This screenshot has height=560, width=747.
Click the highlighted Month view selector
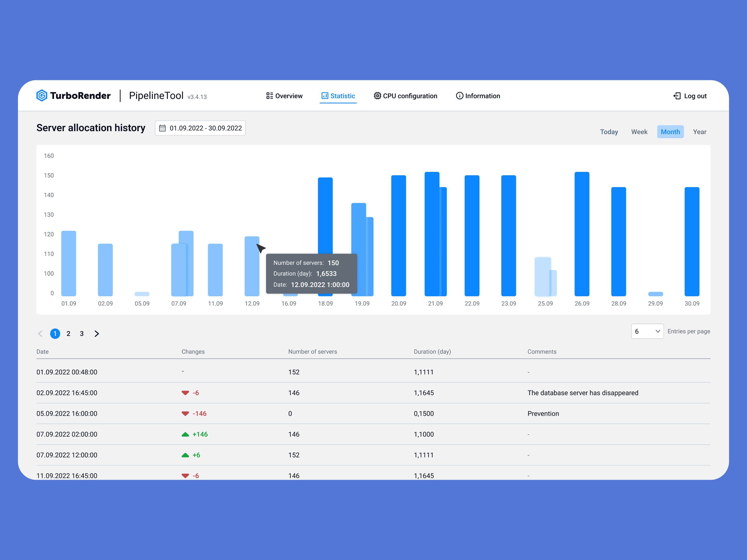click(670, 132)
